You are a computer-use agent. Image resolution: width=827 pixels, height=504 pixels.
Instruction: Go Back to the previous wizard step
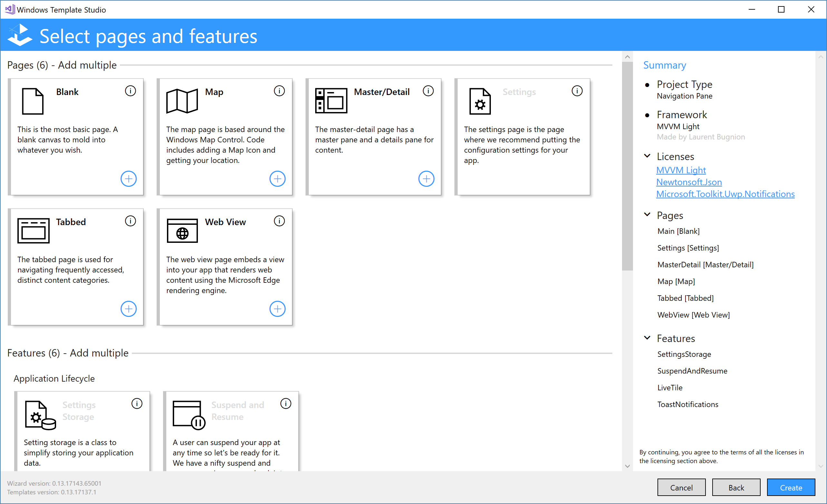coord(736,488)
